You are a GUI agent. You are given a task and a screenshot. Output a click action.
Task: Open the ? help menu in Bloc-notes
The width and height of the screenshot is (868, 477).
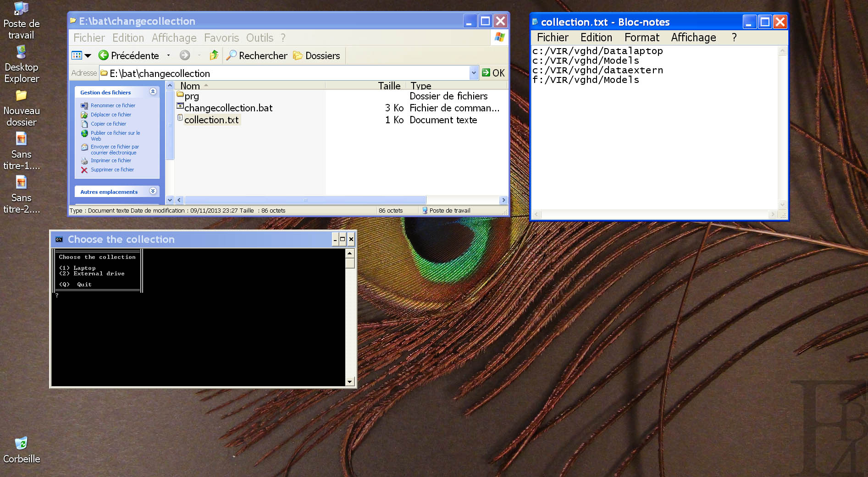click(734, 38)
